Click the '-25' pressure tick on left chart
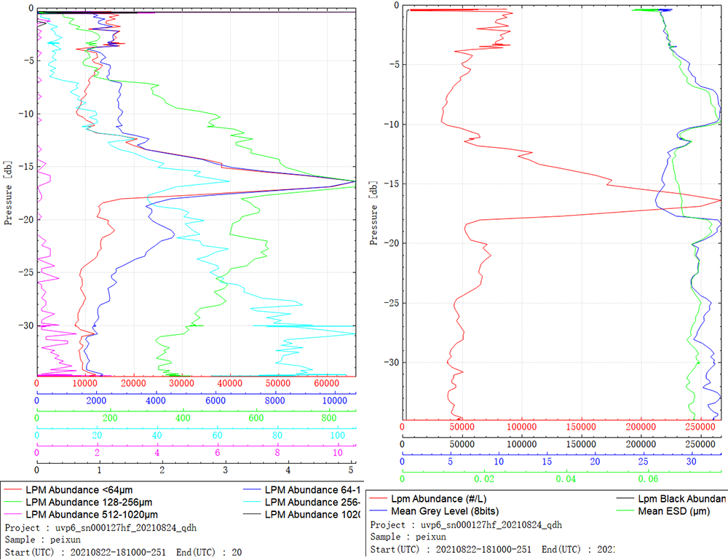Viewport: 728px width, 560px height. [26, 272]
